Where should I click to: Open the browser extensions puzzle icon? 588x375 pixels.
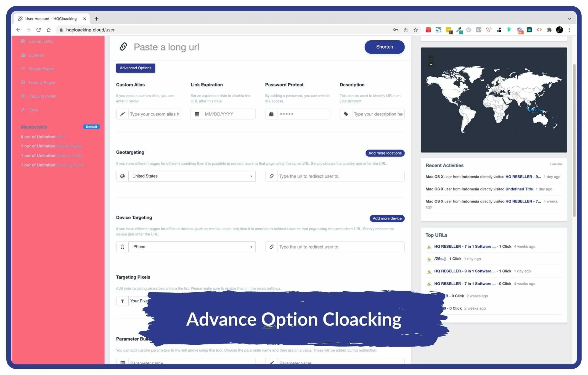tap(549, 30)
